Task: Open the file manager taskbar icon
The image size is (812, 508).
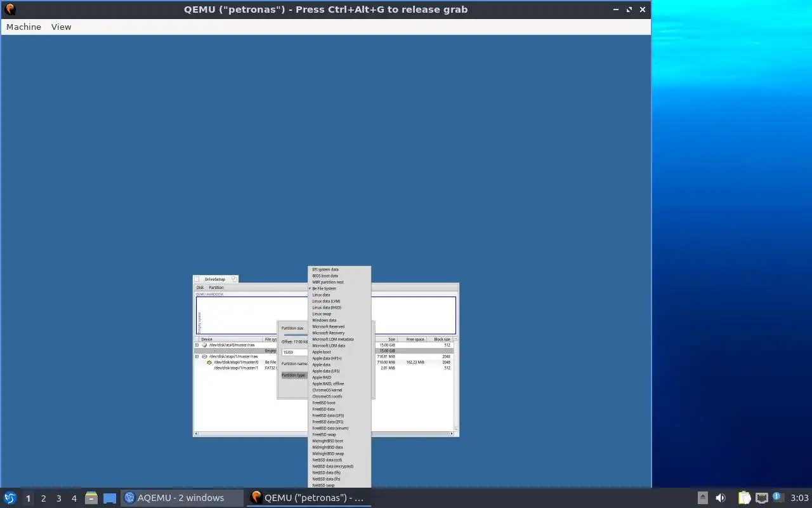Action: click(91, 498)
